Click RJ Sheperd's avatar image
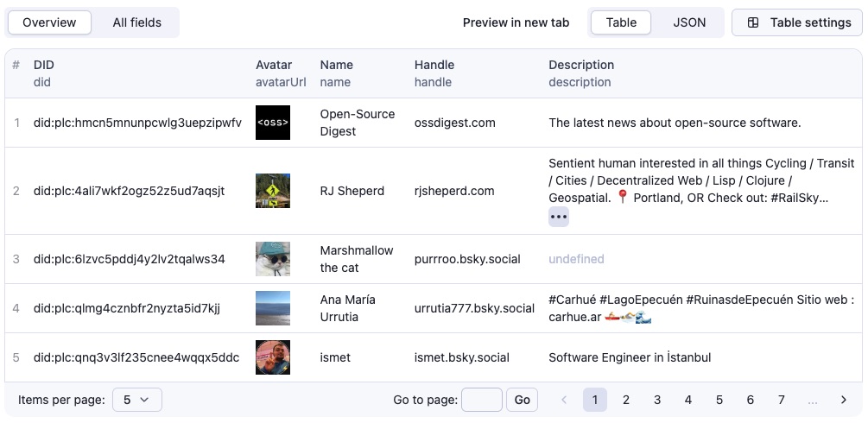 click(x=273, y=191)
